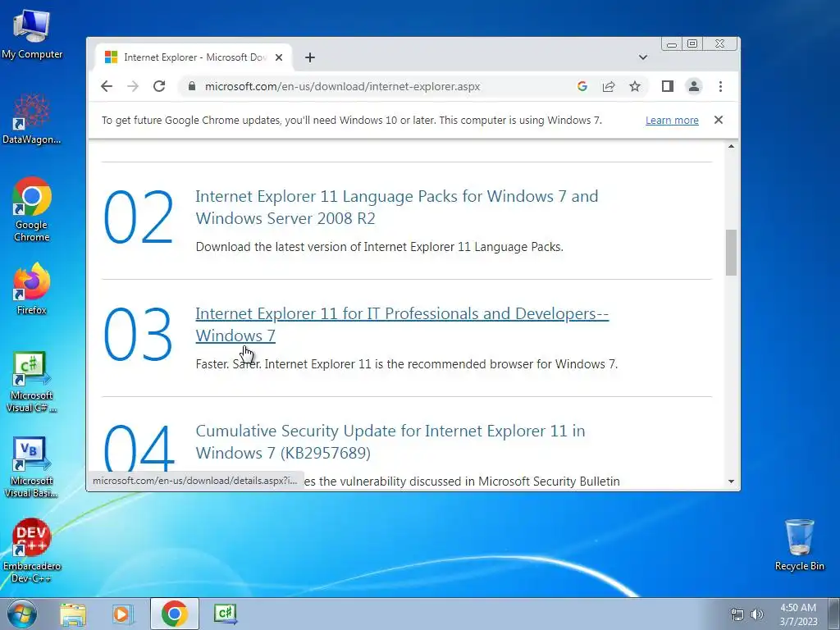
Task: Go back to the previous page in Chrome
Action: (x=107, y=86)
